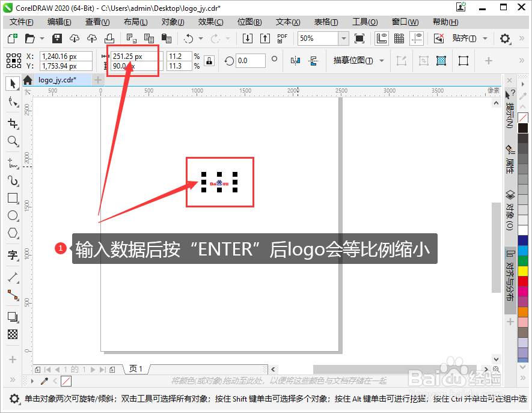This screenshot has width=532, height=413.
Task: Click the Edit Bitmap icon
Action: 402,61
